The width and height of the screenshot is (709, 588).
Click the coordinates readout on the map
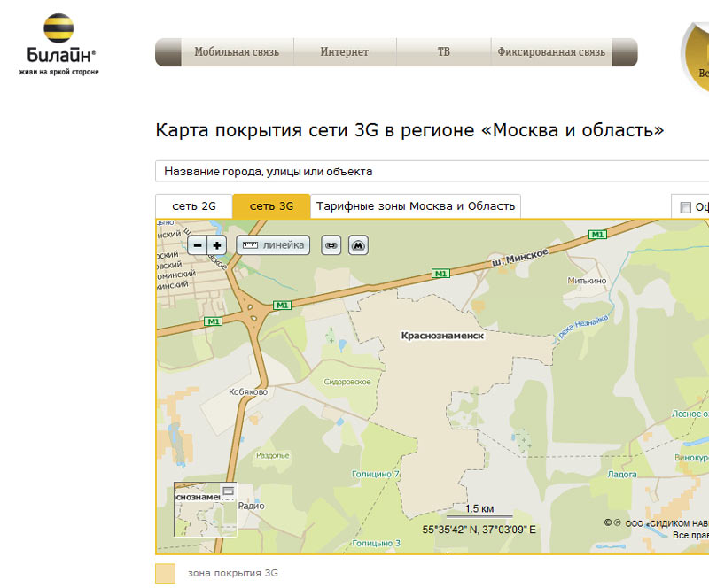pyautogui.click(x=479, y=530)
